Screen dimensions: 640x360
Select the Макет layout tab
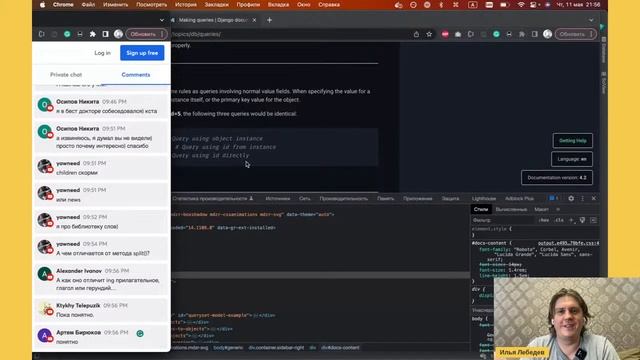541,209
